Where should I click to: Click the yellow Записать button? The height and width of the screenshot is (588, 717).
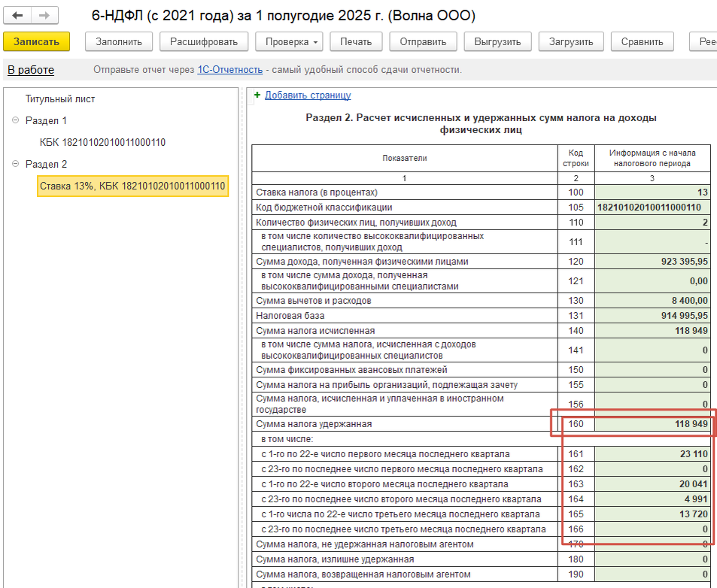37,41
